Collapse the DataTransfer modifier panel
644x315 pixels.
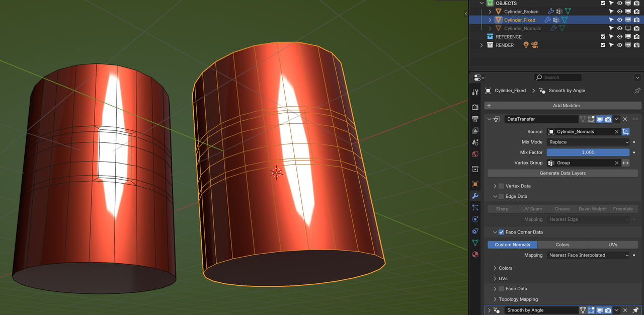(489, 119)
